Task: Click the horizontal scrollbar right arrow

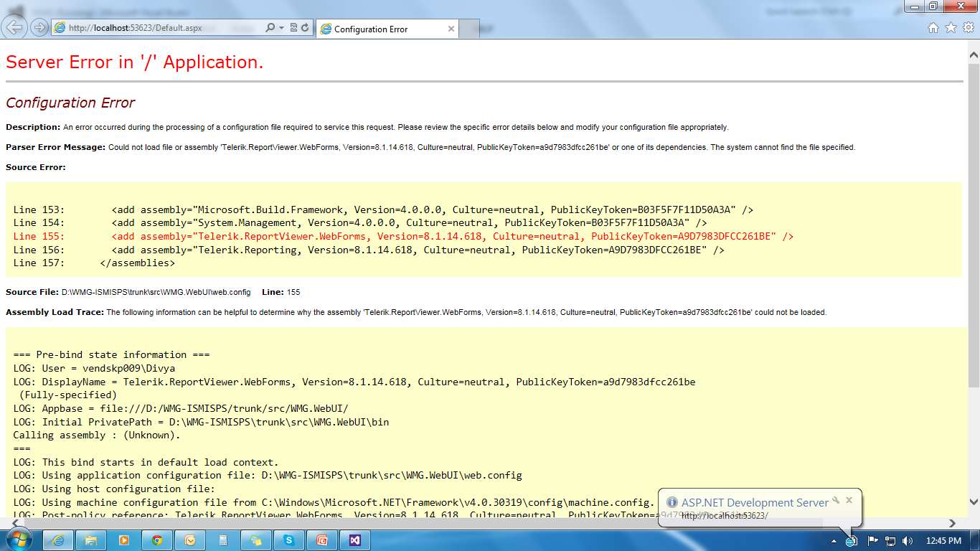Action: [953, 523]
